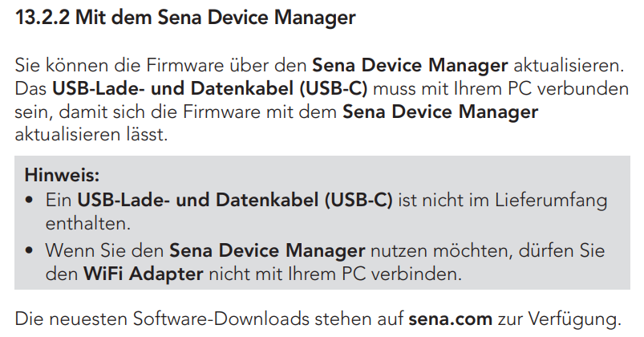Image resolution: width=644 pixels, height=337 pixels.
Task: Click the bold Hinweis label
Action: point(63,174)
